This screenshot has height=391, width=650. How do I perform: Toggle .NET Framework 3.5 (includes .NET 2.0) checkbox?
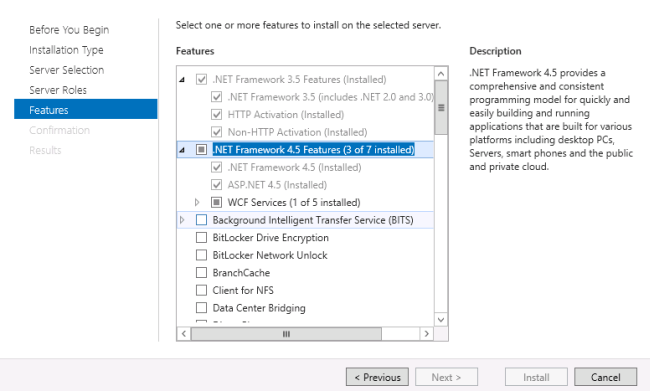(x=216, y=97)
